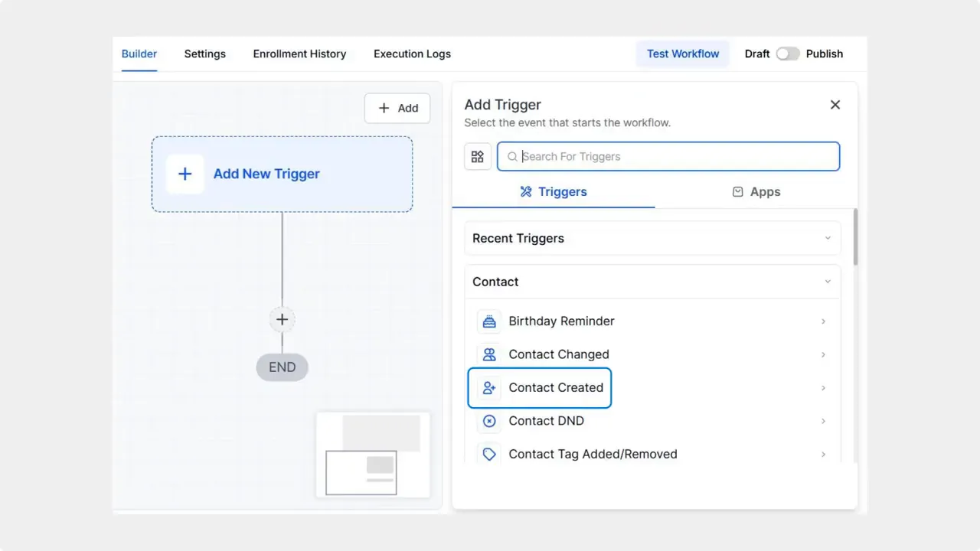Viewport: 980px width, 551px height.
Task: Open the category grid icon beside the search bar
Action: [x=478, y=156]
